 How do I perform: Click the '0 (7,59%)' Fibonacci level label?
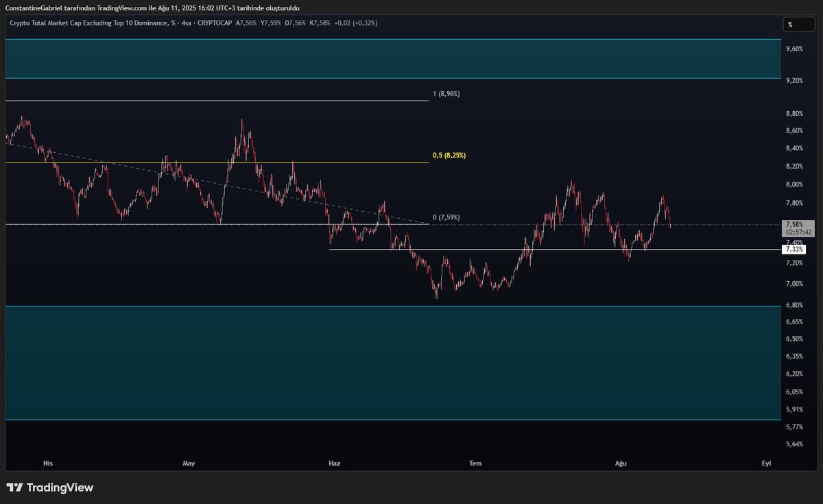click(446, 217)
